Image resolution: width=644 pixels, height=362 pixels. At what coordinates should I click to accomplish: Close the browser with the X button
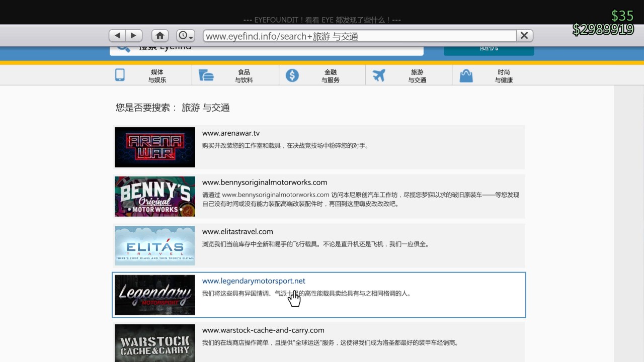click(524, 36)
